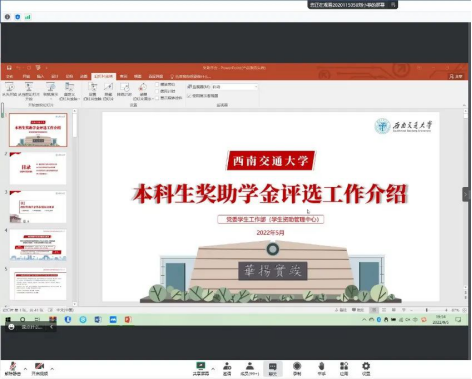Screen dimensions: 472x379
Task: Click the record meeting icon
Action: (297, 369)
